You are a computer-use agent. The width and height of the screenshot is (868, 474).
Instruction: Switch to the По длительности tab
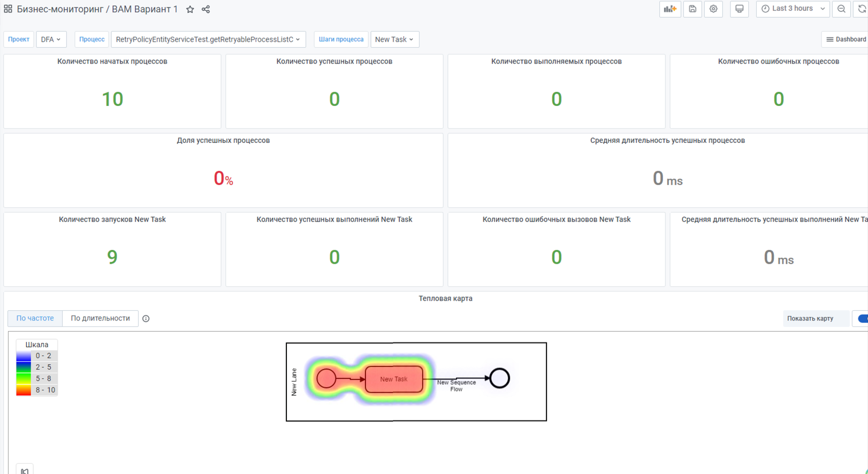pyautogui.click(x=100, y=318)
